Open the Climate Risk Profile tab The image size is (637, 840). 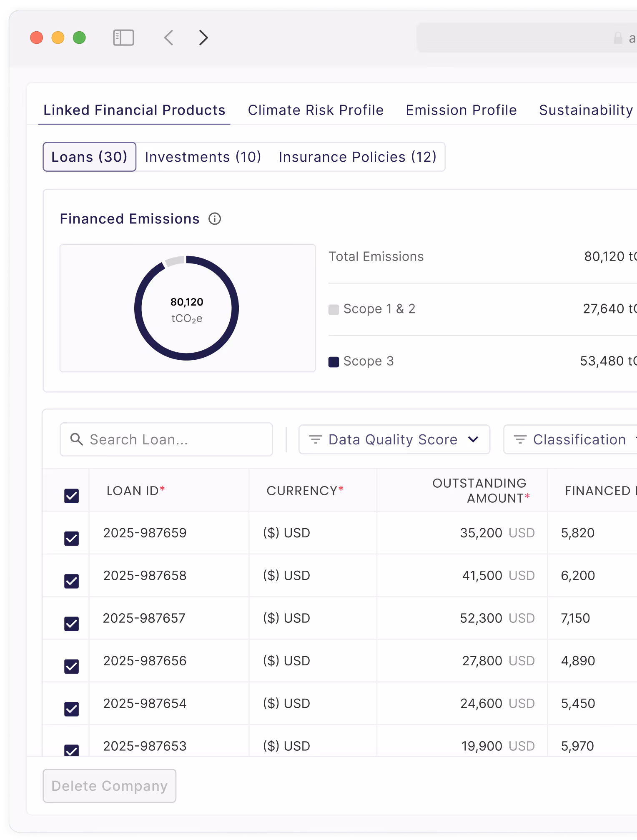coord(316,110)
